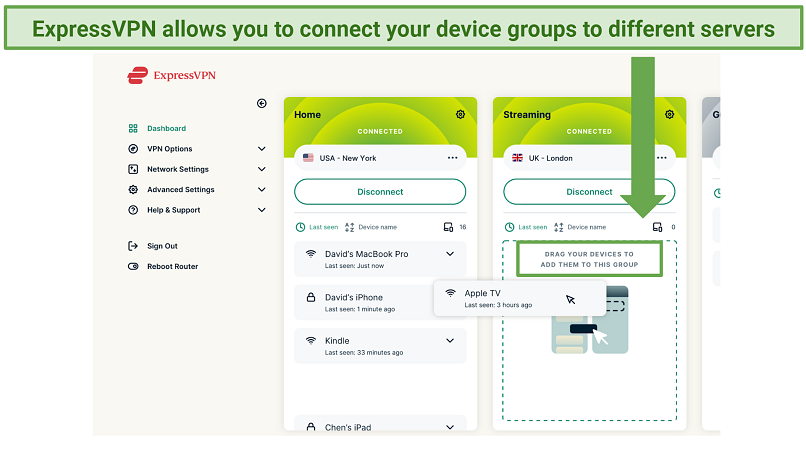Viewport: 806px width, 453px height.
Task: Click the ExpressVPN logo
Action: click(172, 75)
